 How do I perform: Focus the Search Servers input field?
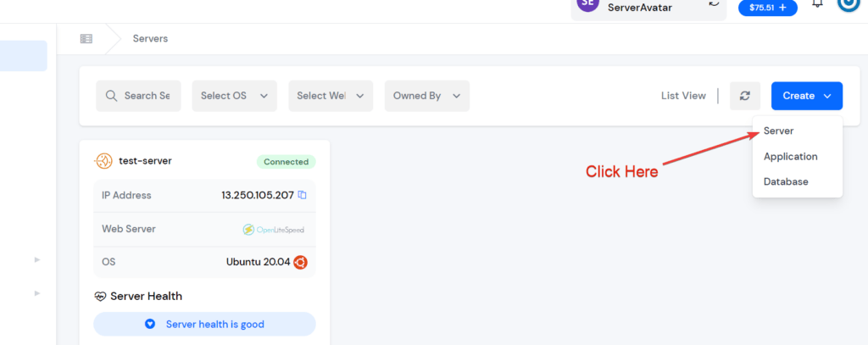[138, 96]
